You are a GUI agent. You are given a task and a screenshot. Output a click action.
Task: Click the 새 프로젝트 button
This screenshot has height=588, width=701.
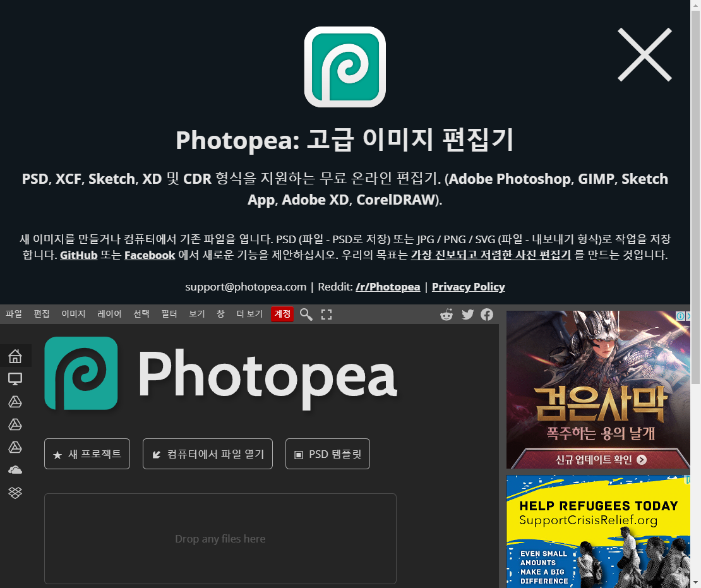[x=87, y=454]
